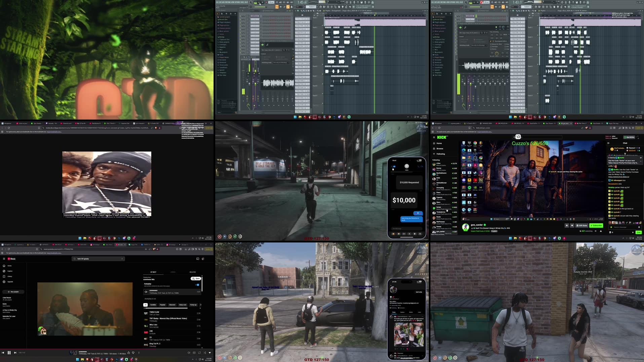Click the thumbs-up like icon in YouTube Music
This screenshot has height=362, width=644.
tap(128, 353)
